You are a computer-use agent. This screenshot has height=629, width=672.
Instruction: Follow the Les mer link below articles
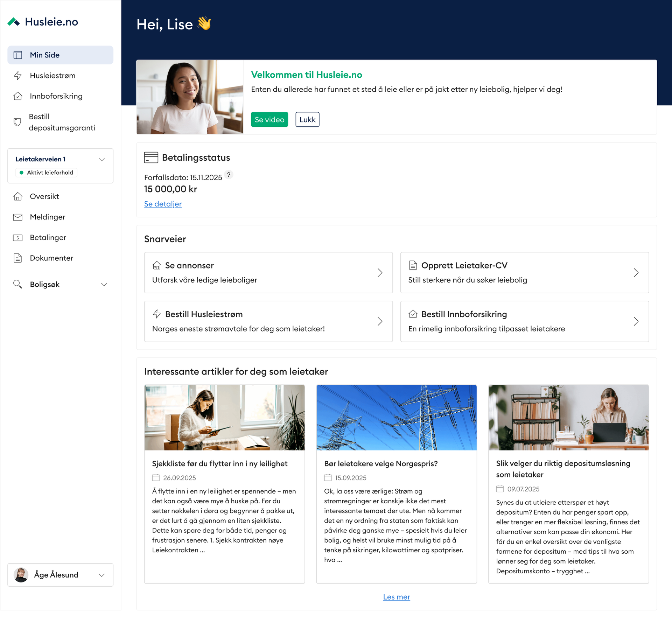(x=396, y=597)
